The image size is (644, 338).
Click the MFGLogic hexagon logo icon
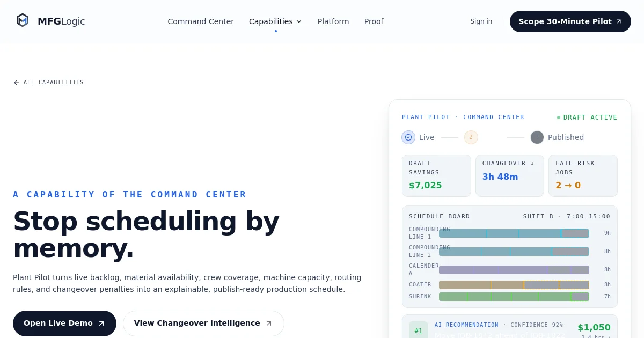(x=23, y=21)
